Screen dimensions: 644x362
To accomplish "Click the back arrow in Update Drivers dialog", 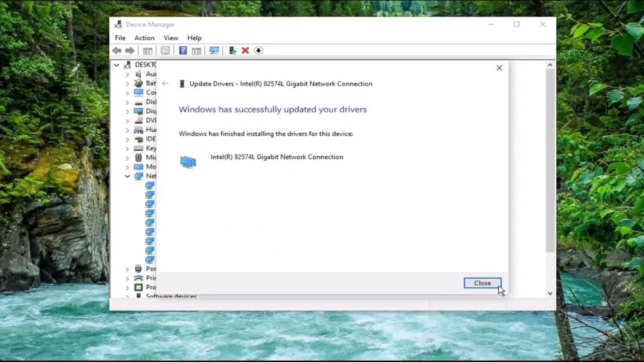I will pyautogui.click(x=165, y=83).
